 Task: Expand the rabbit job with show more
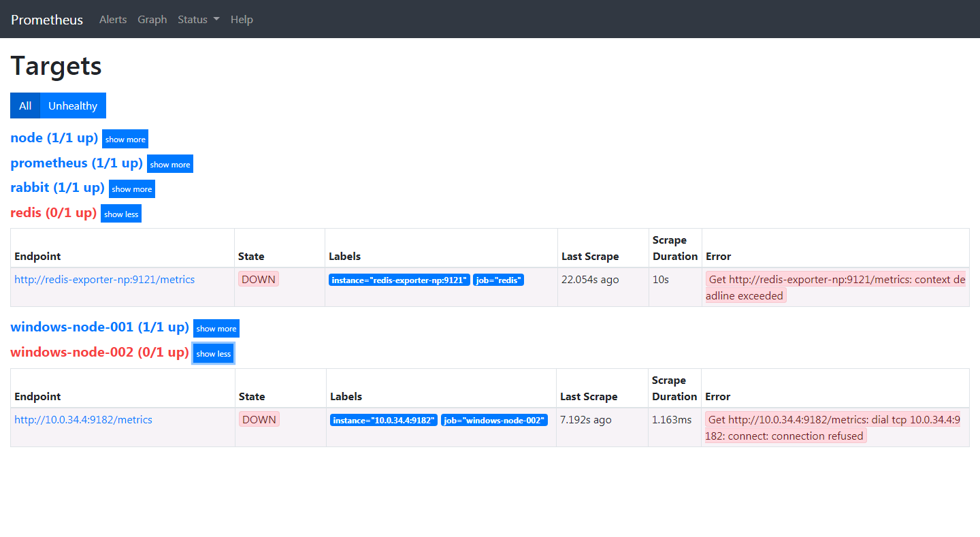pos(132,189)
